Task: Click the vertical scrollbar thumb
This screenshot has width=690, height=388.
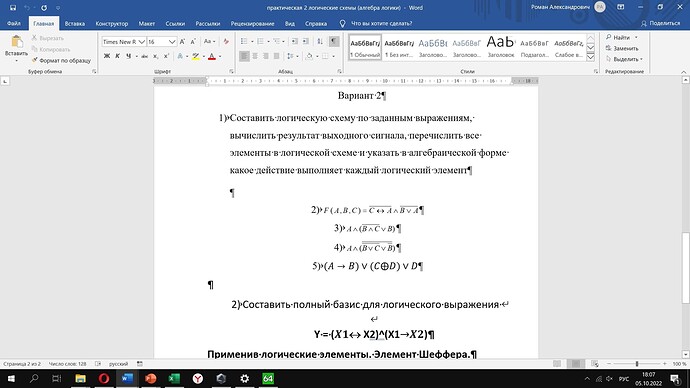Action: pyautogui.click(x=686, y=267)
